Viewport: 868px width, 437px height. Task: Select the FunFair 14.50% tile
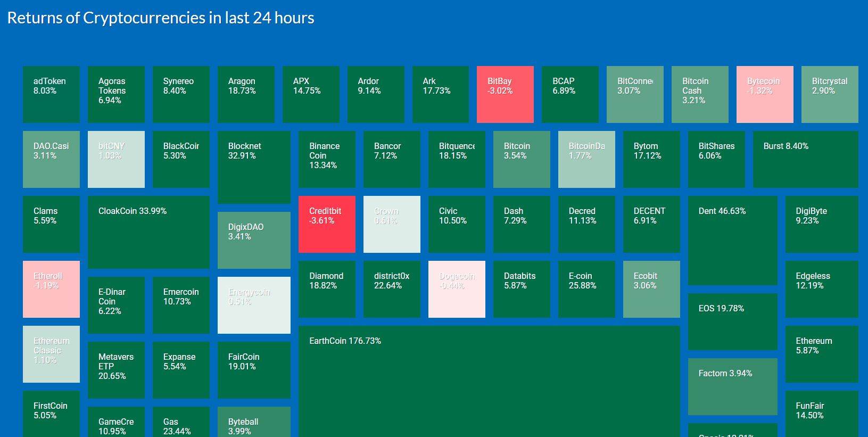point(822,414)
